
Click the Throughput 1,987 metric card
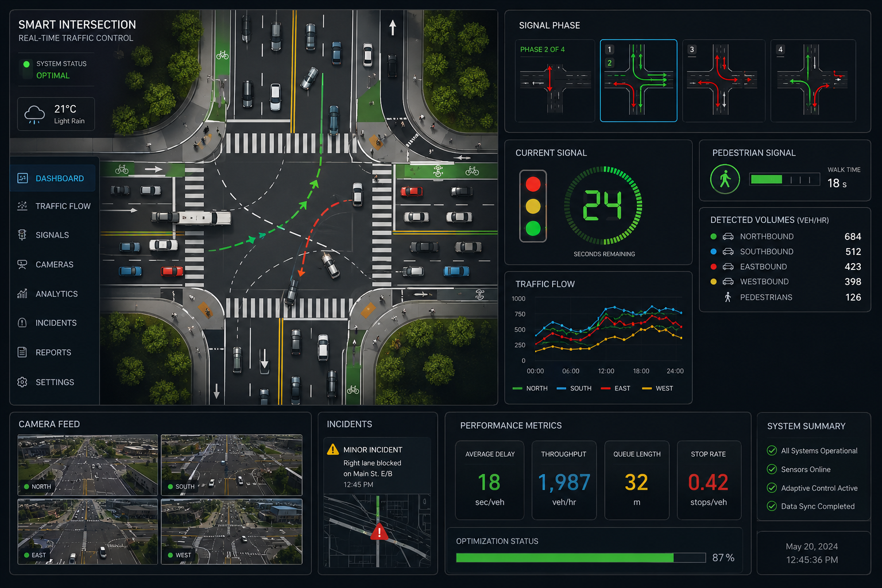coord(564,480)
